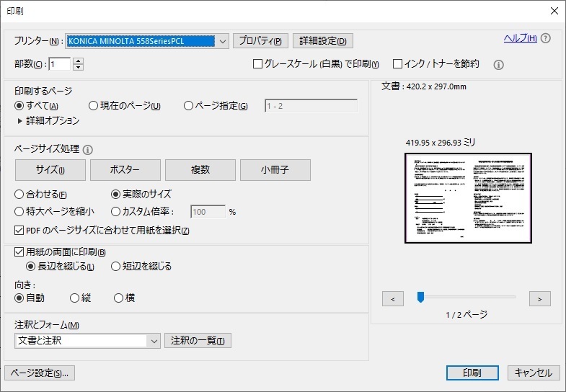This screenshot has height=392, width=566.
Task: Click the preview page slider handle
Action: [420, 297]
